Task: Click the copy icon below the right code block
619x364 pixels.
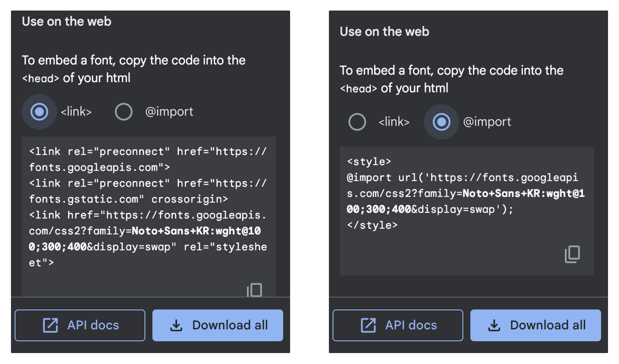Action: click(x=571, y=254)
